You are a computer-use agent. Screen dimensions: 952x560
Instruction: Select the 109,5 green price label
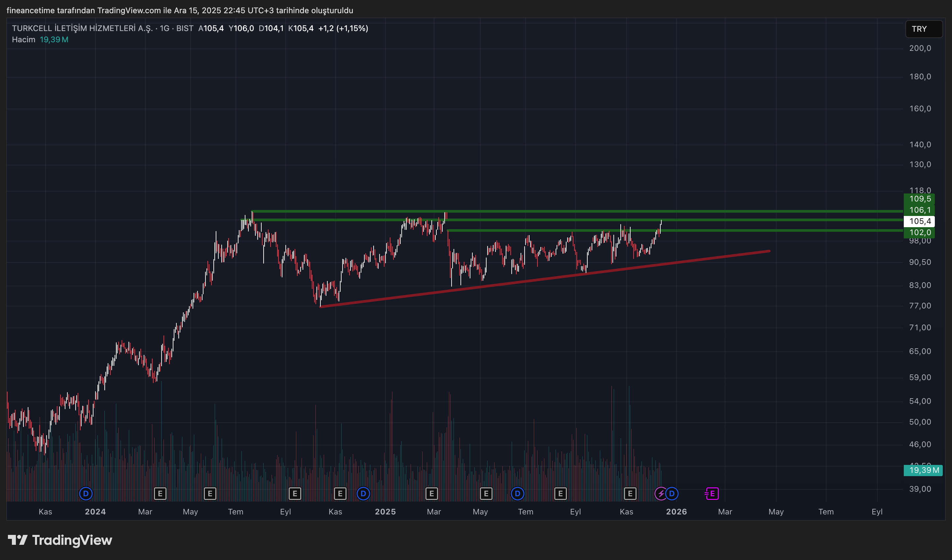(x=919, y=199)
